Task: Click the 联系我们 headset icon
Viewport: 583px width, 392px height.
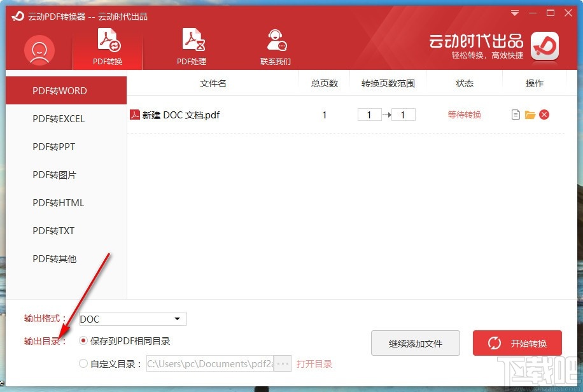Action: [x=275, y=40]
